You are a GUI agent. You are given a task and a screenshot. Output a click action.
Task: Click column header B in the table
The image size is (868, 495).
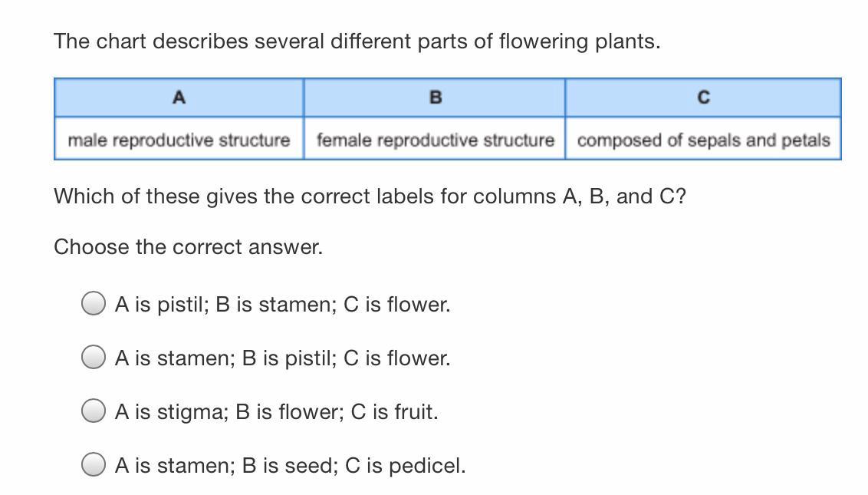pos(435,97)
